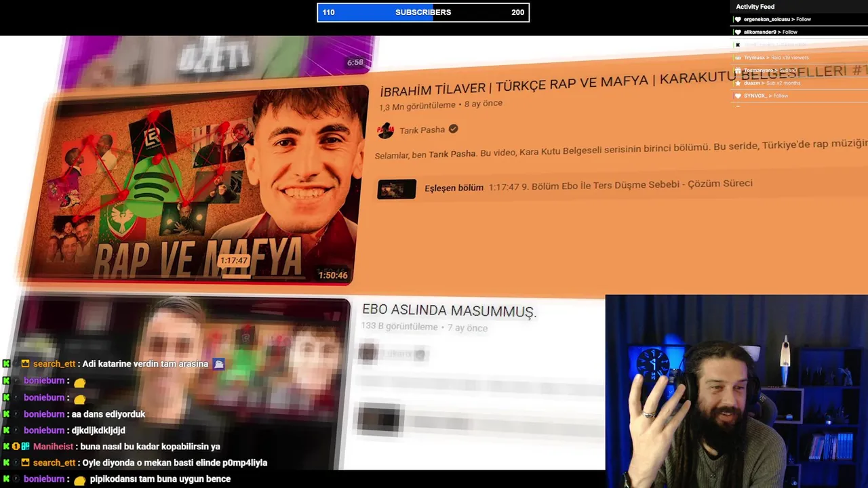Viewport: 868px width, 488px height.
Task: Click the subscribers goal progress bar
Action: pos(423,12)
